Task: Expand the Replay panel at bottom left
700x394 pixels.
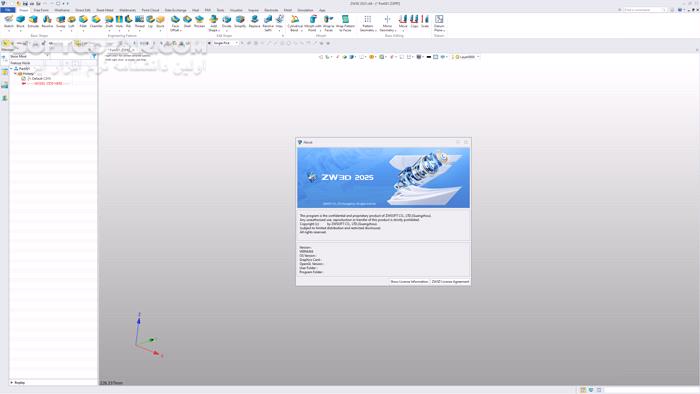Action: click(12, 382)
